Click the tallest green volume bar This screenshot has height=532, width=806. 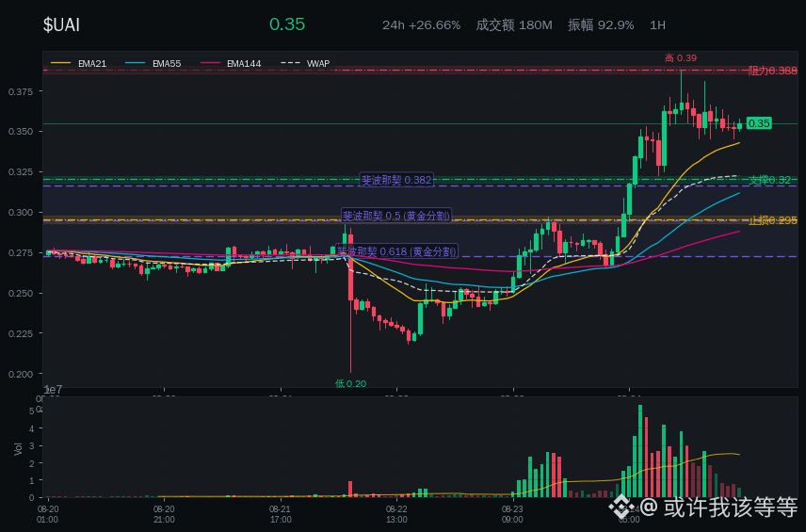pos(640,451)
